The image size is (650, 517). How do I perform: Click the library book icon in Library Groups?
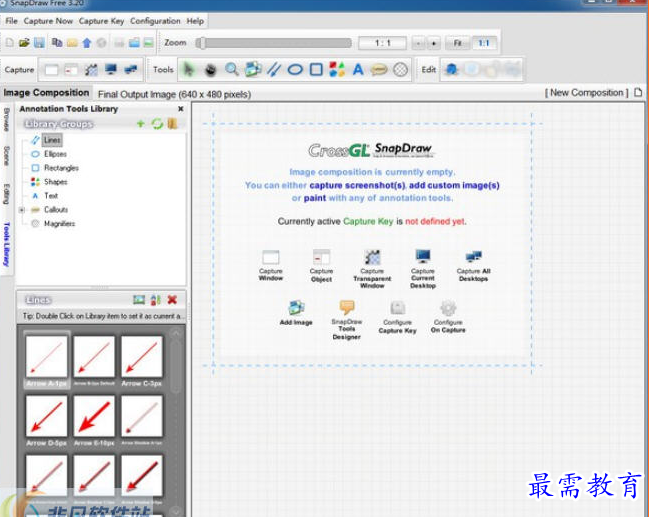coord(172,124)
